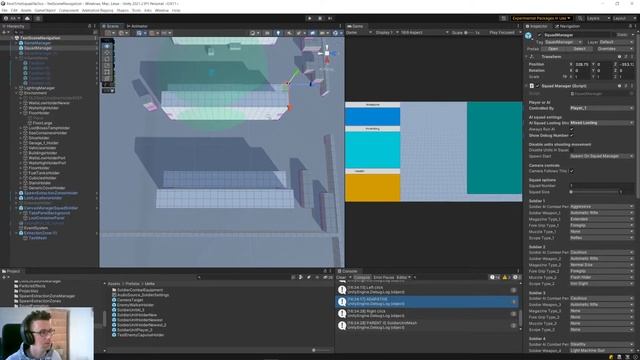The height and width of the screenshot is (360, 640).
Task: Click the Squad Number input field
Action: pos(602,186)
